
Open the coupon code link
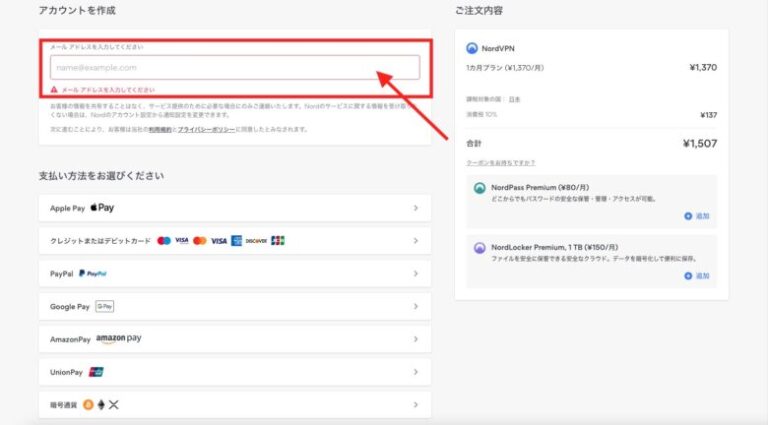click(x=500, y=163)
